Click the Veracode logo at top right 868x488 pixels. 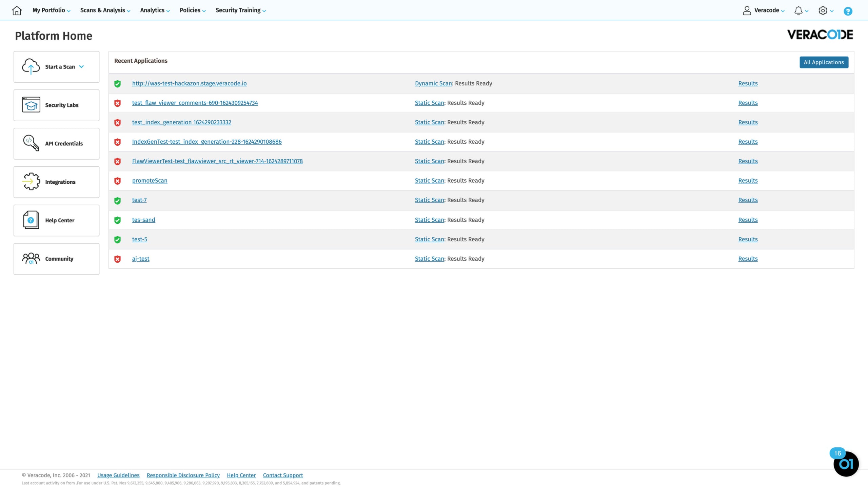[x=820, y=35]
